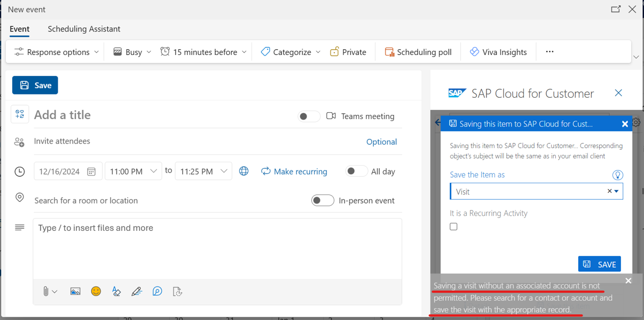Click the last icon in the editor toolbar
The width and height of the screenshot is (644, 320).
(x=177, y=292)
